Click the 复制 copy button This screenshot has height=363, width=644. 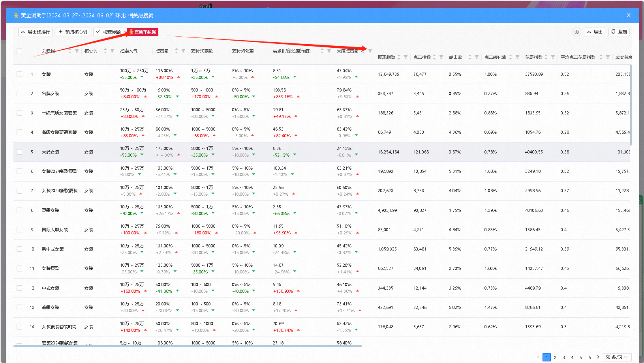pyautogui.click(x=619, y=32)
